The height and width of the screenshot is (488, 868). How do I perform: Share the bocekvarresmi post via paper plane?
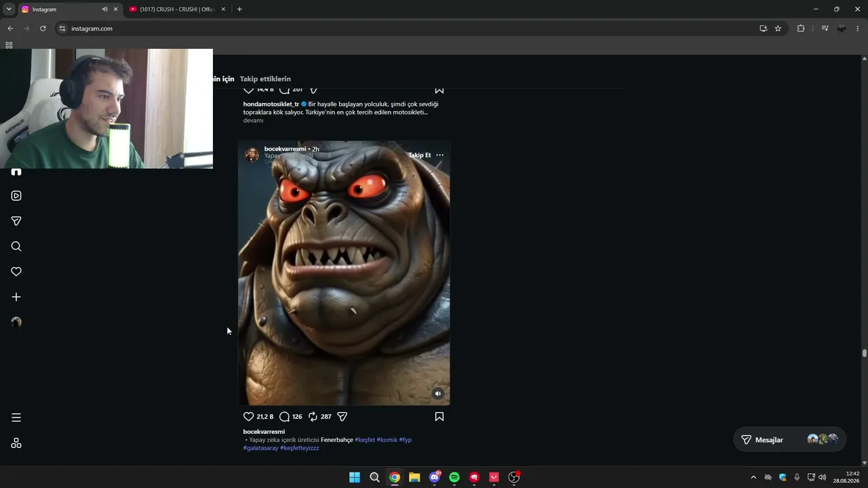[x=342, y=417]
